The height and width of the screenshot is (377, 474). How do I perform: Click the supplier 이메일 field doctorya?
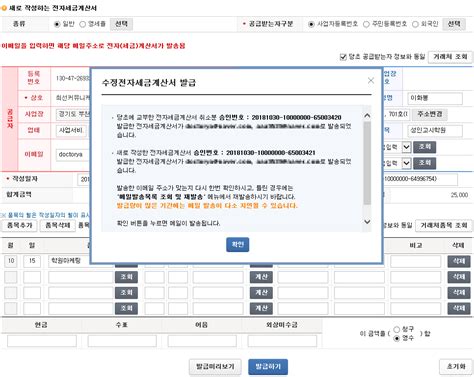[73, 155]
